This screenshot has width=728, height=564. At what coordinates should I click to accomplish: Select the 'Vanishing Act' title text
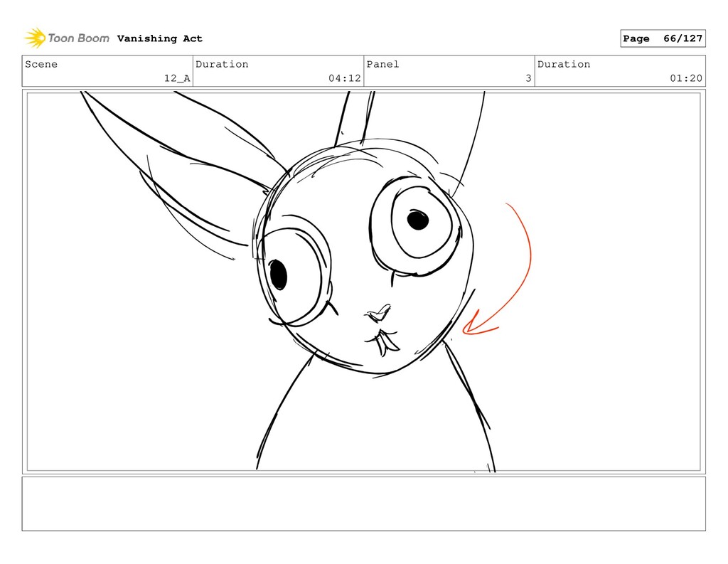pyautogui.click(x=160, y=38)
